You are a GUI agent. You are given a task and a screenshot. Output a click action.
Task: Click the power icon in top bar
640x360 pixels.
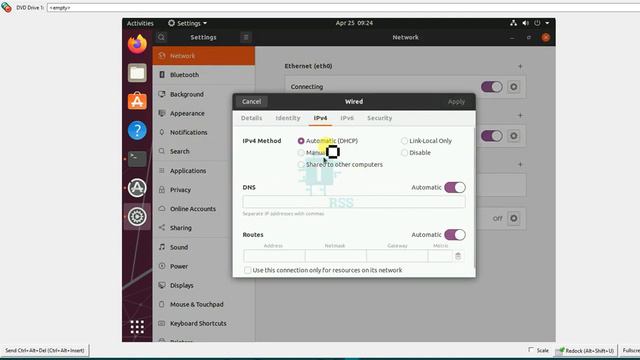[537, 23]
